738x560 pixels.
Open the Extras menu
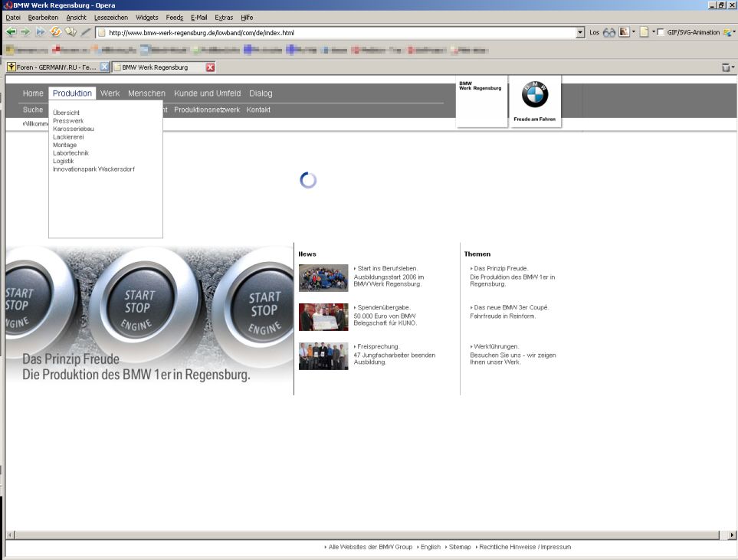224,18
